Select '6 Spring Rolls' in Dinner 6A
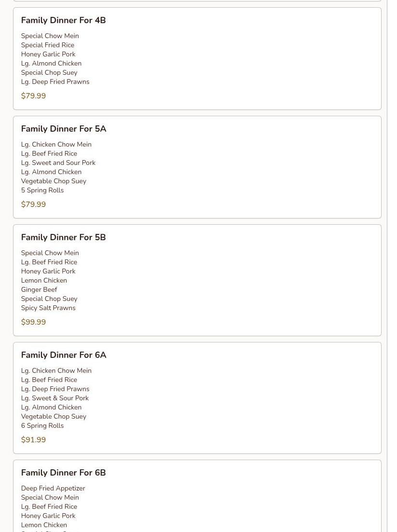This screenshot has height=532, width=397. (42, 426)
